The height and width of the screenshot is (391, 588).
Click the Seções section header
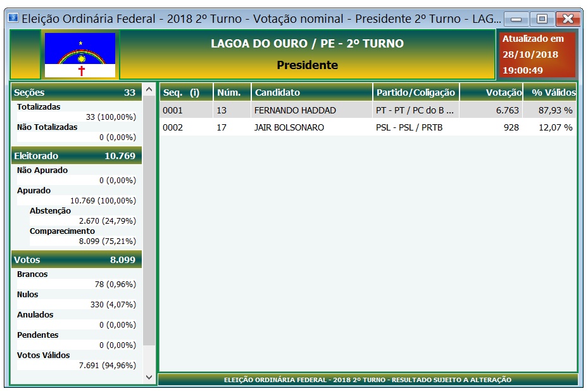pyautogui.click(x=77, y=93)
